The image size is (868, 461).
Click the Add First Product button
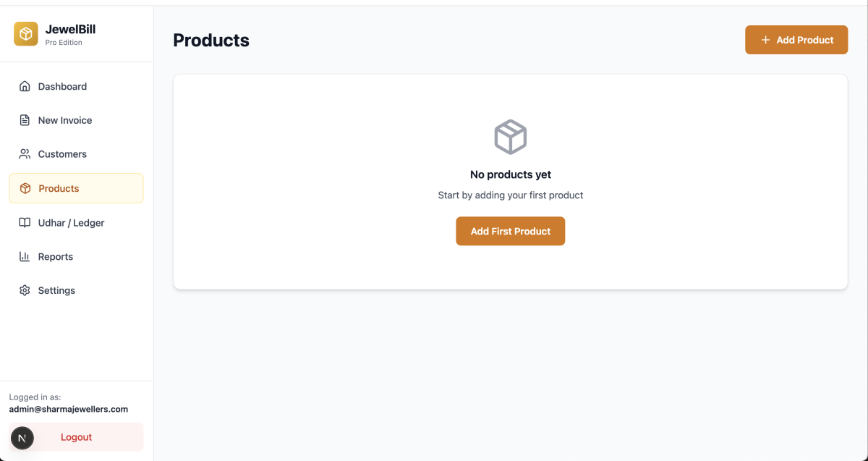pyautogui.click(x=510, y=232)
